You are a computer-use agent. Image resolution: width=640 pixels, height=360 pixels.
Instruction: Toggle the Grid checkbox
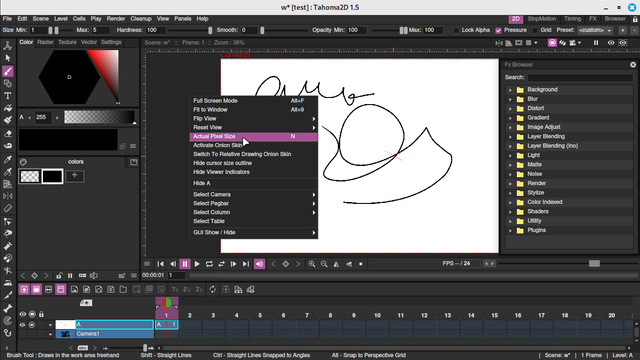coord(535,30)
